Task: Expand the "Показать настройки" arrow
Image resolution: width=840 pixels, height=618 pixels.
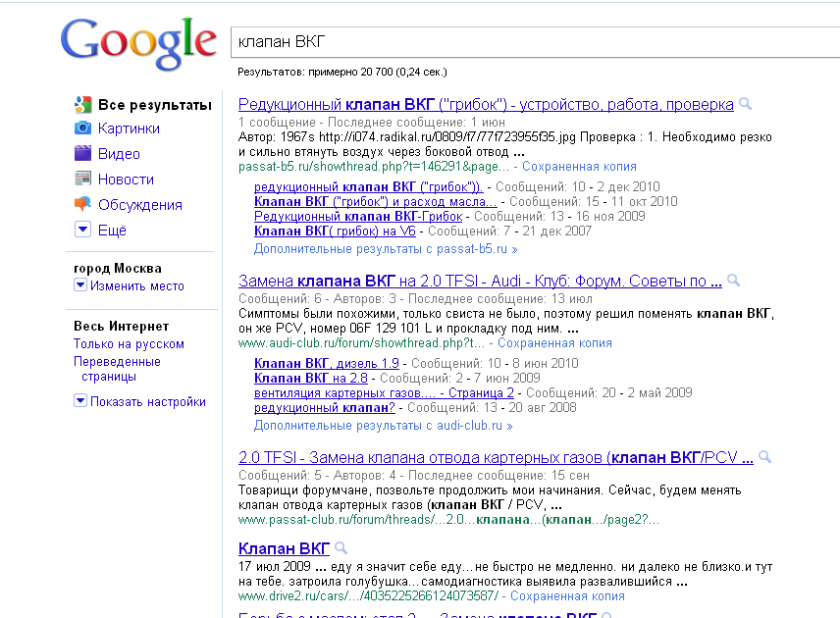Action: [79, 400]
